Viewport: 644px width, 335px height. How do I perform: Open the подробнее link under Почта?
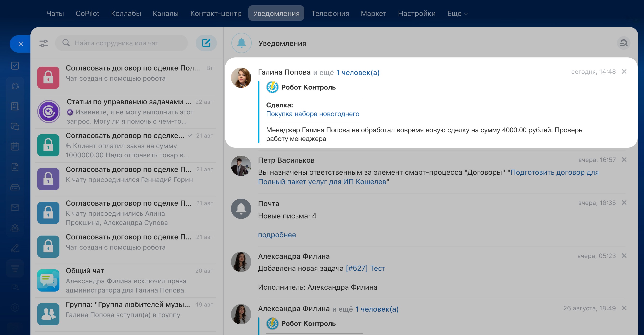click(x=277, y=235)
